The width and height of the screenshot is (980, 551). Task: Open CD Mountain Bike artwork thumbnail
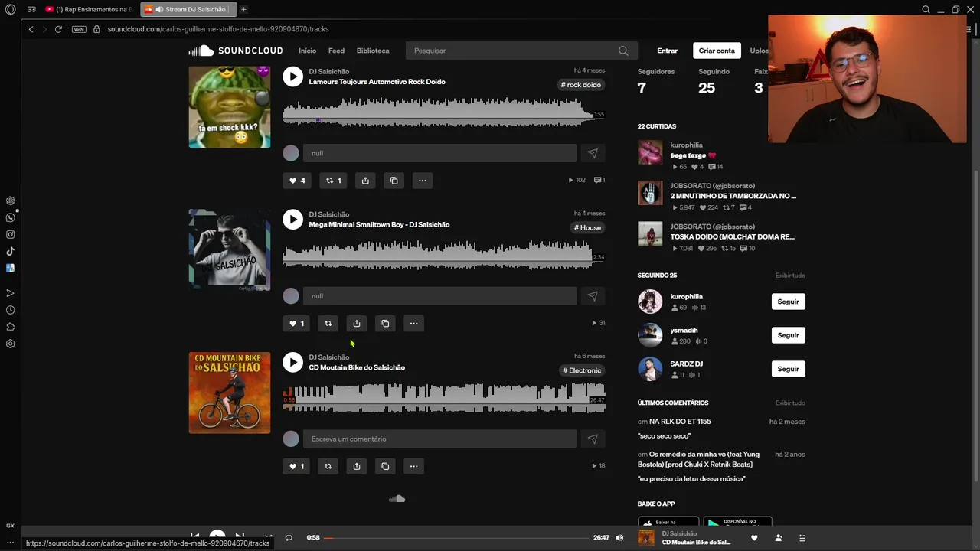[230, 393]
